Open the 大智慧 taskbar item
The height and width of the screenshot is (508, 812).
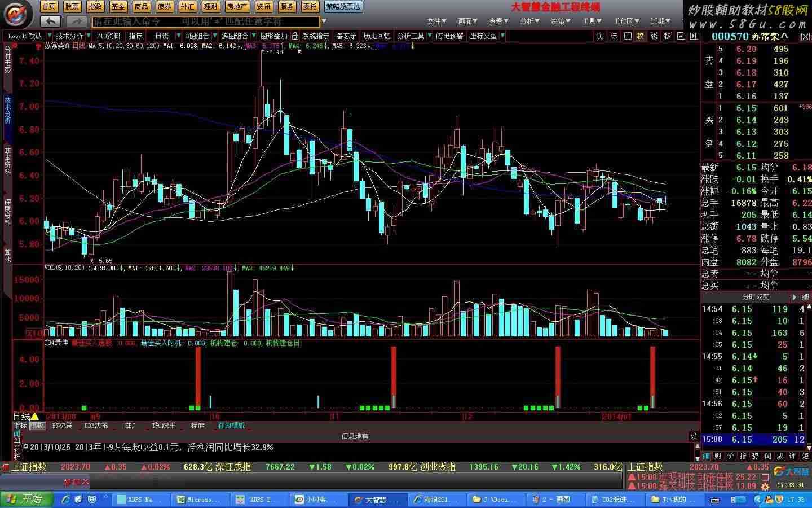pos(378,500)
